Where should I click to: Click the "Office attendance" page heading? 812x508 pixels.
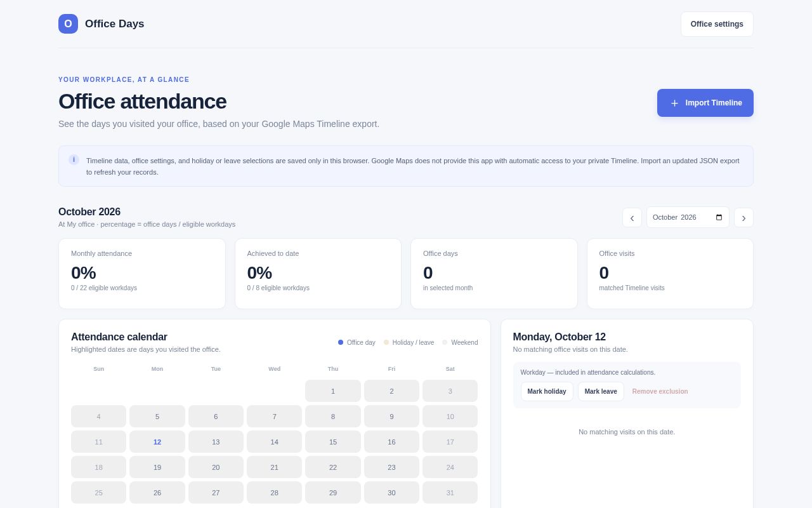pos(142,102)
